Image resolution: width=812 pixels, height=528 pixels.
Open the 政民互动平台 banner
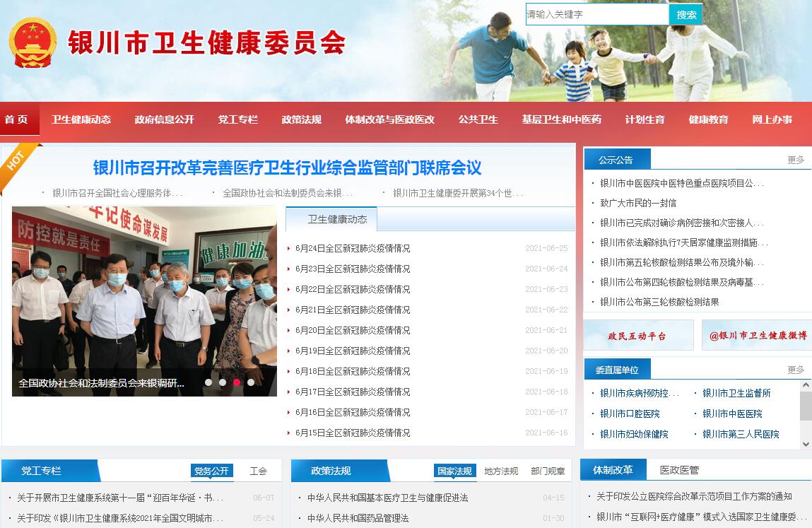[638, 336]
